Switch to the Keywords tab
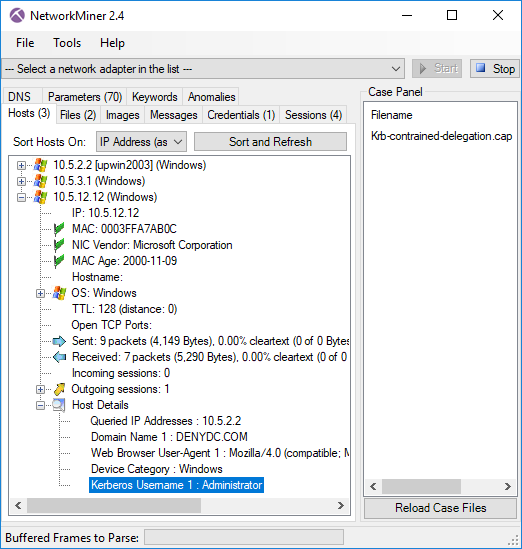 click(155, 97)
